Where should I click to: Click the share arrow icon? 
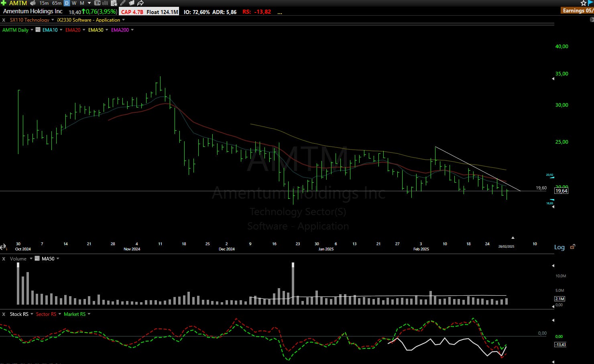coord(140,3)
